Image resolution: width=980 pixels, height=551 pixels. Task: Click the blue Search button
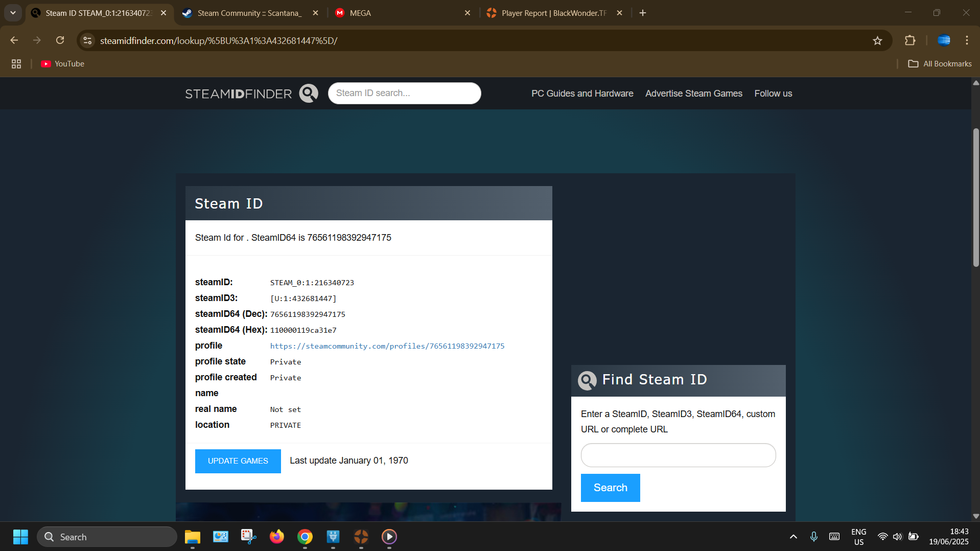610,488
